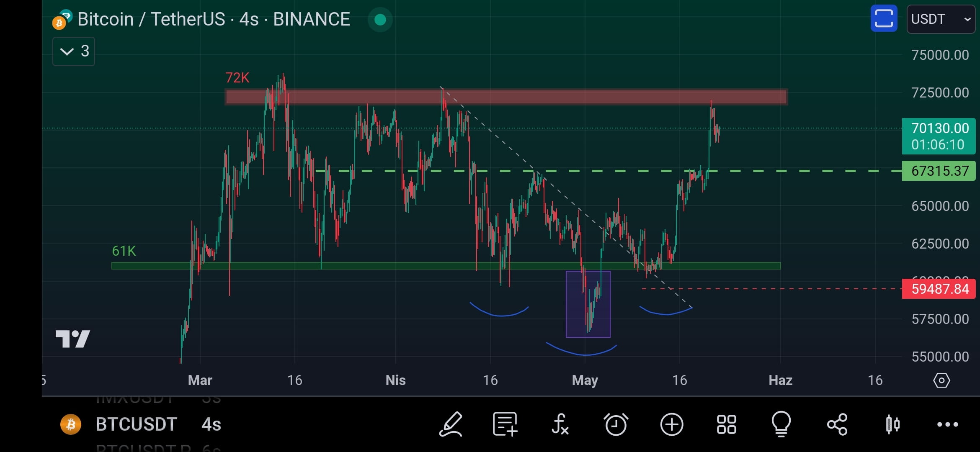Click the 65000.00 price axis label

point(940,206)
